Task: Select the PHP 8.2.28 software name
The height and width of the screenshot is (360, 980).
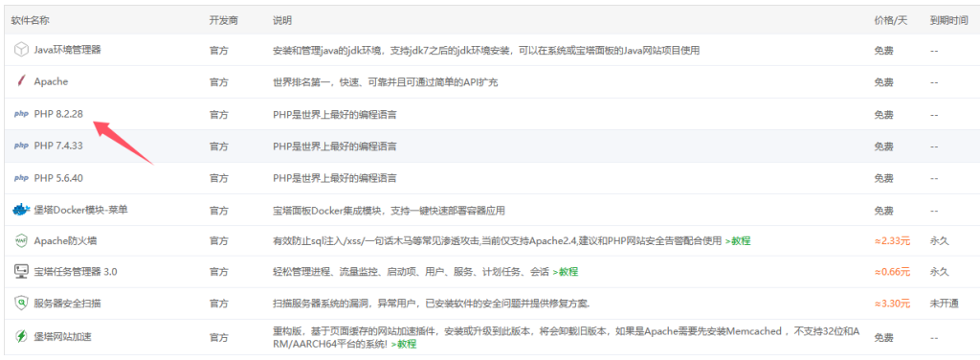Action: click(58, 114)
